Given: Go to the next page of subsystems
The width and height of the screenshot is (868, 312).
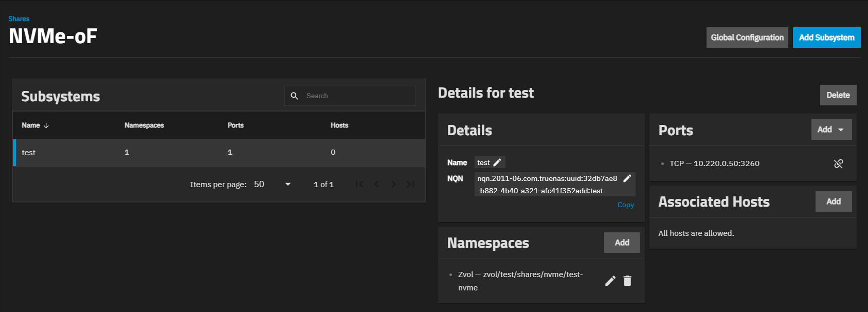Looking at the screenshot, I should (393, 184).
